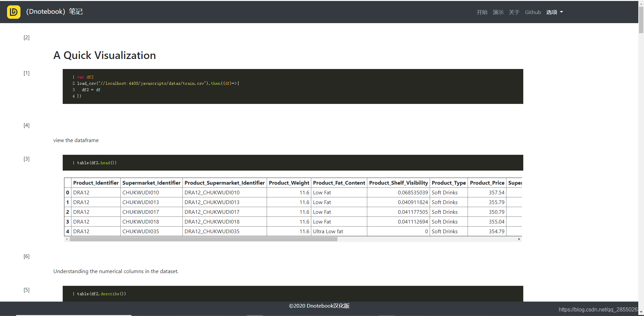Visit the Github nav link
Image resolution: width=644 pixels, height=316 pixels.
pos(533,12)
